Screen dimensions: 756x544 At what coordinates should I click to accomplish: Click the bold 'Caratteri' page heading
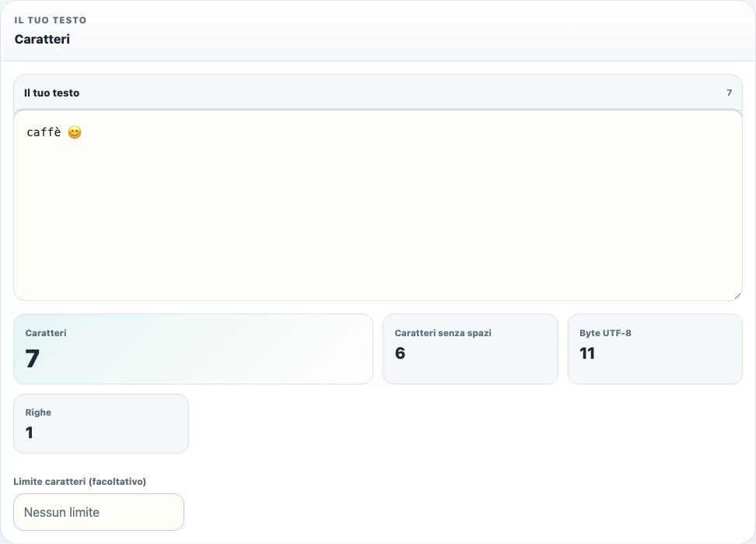(x=42, y=39)
